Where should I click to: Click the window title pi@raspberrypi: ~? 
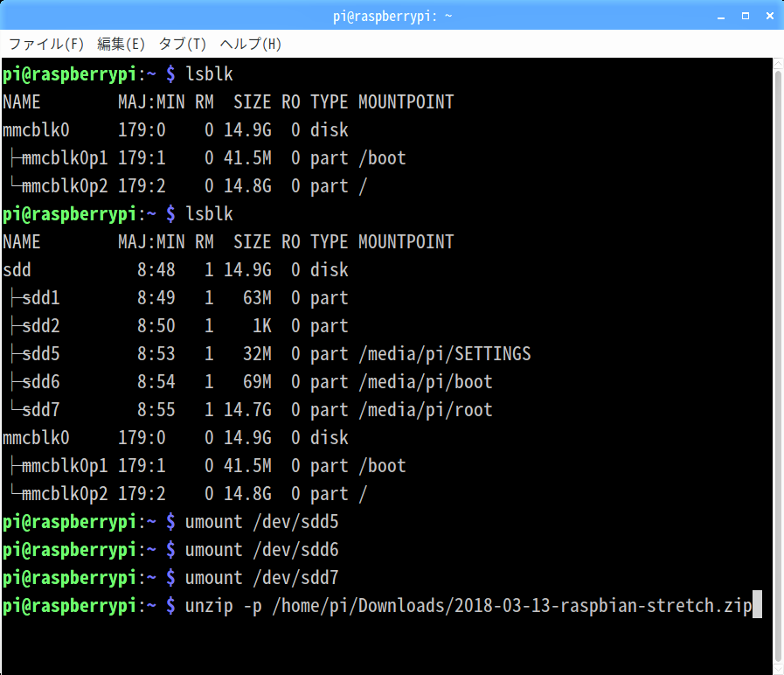click(392, 17)
